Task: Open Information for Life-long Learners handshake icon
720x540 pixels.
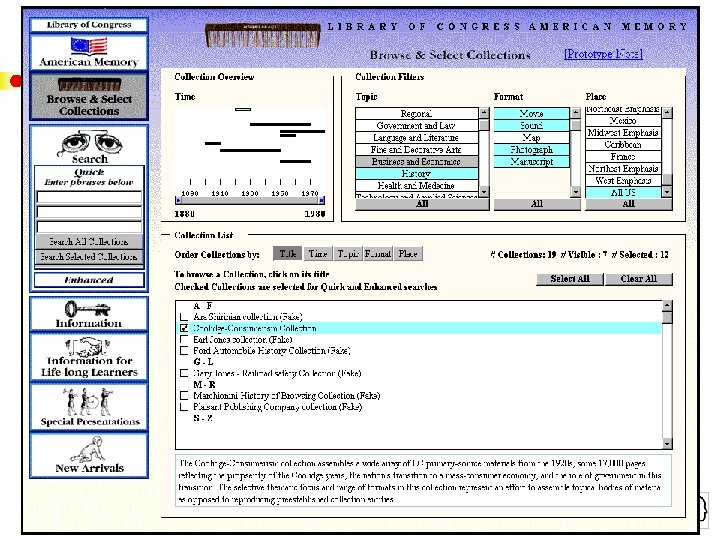Action: (x=87, y=347)
